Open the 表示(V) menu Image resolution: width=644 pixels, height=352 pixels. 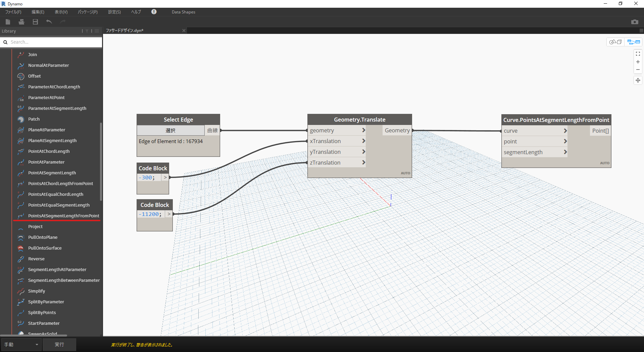(x=61, y=12)
